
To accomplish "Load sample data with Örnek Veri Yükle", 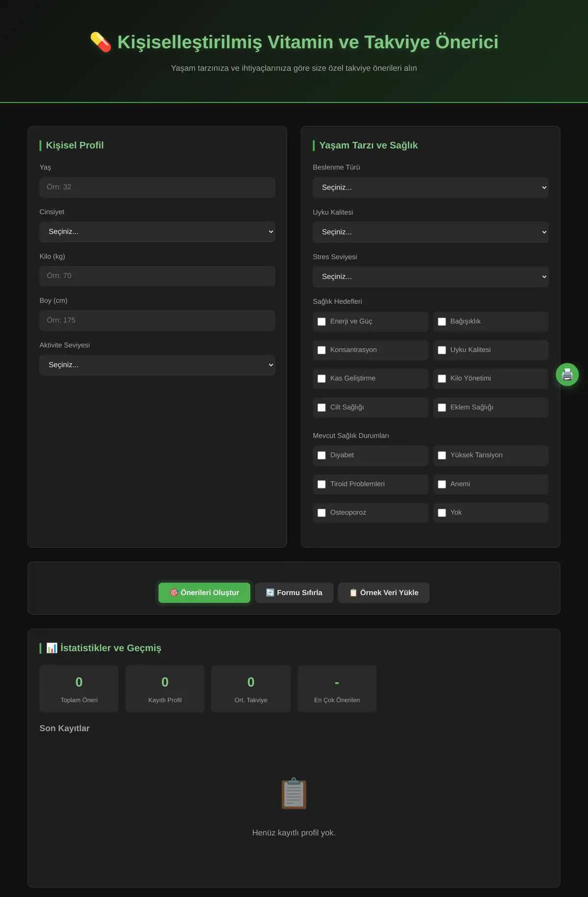I will click(x=384, y=593).
